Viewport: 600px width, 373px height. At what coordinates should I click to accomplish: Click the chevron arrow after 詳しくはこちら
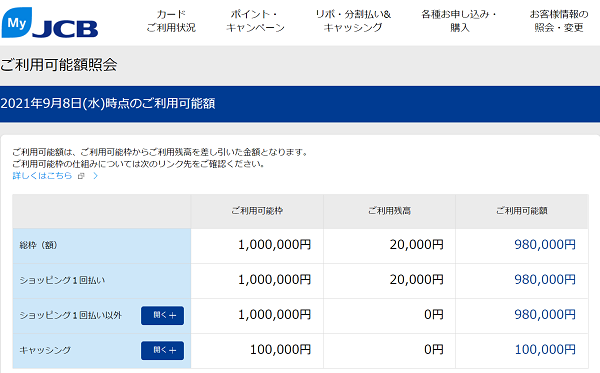96,176
